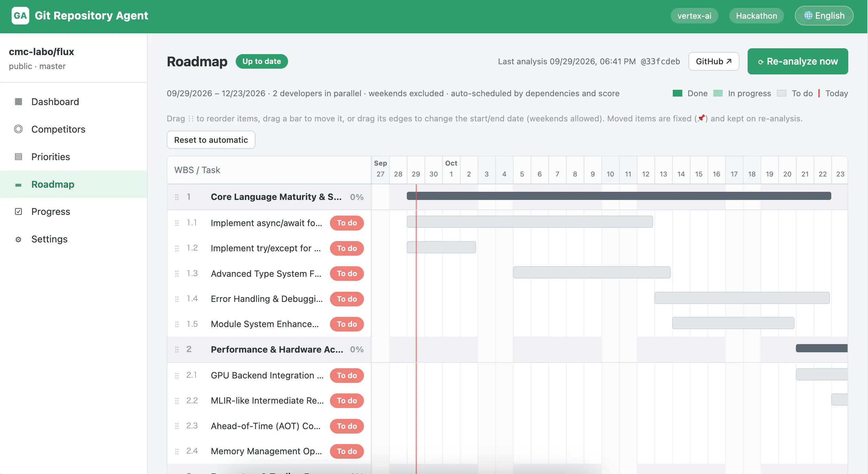Click the Priorities list icon
The height and width of the screenshot is (474, 868).
18,157
